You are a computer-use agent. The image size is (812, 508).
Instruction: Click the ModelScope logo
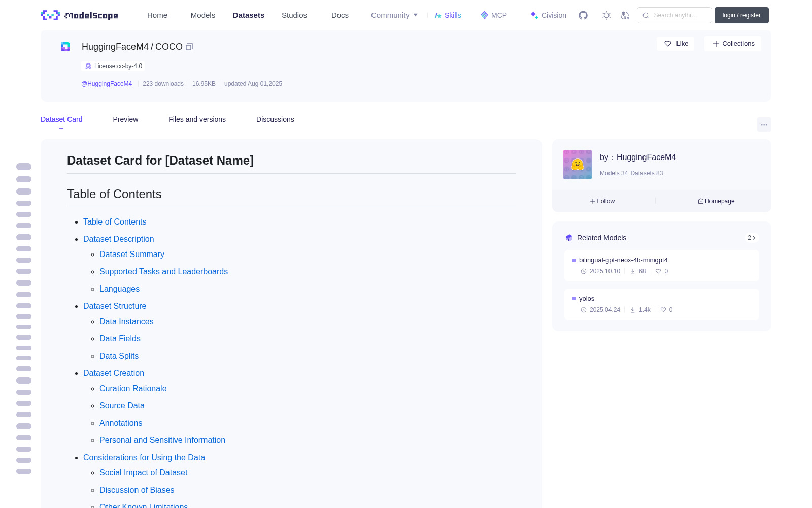coord(79,15)
